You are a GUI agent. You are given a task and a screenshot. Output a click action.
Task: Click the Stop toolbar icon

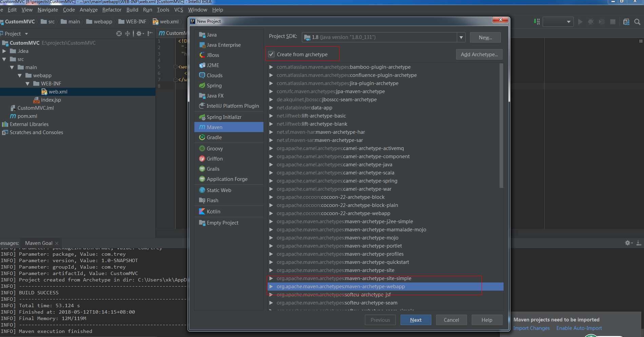(613, 22)
